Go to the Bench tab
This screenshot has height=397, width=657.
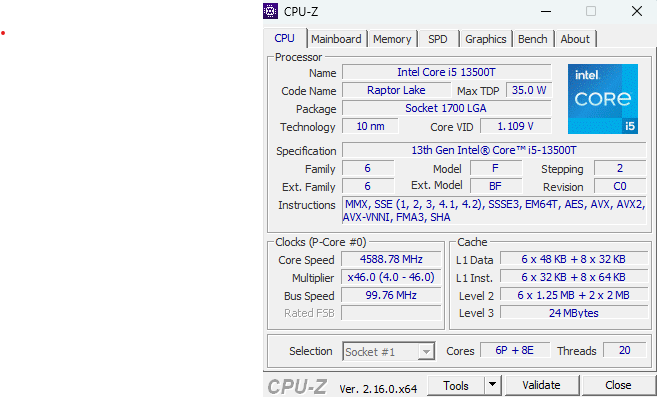(x=533, y=39)
